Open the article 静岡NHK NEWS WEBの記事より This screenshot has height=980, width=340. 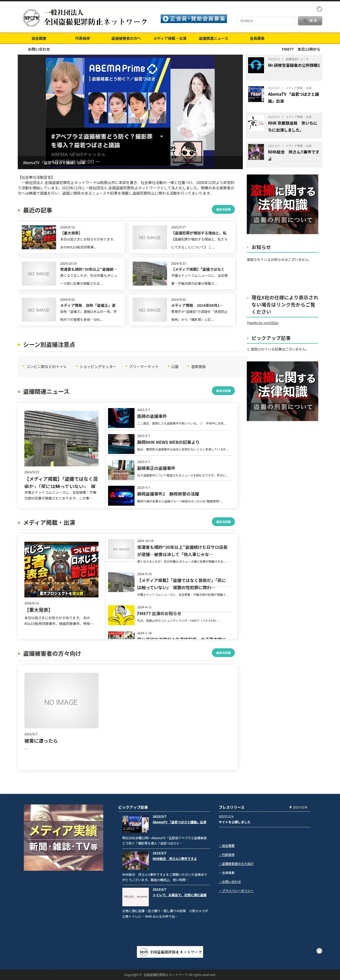pyautogui.click(x=168, y=443)
